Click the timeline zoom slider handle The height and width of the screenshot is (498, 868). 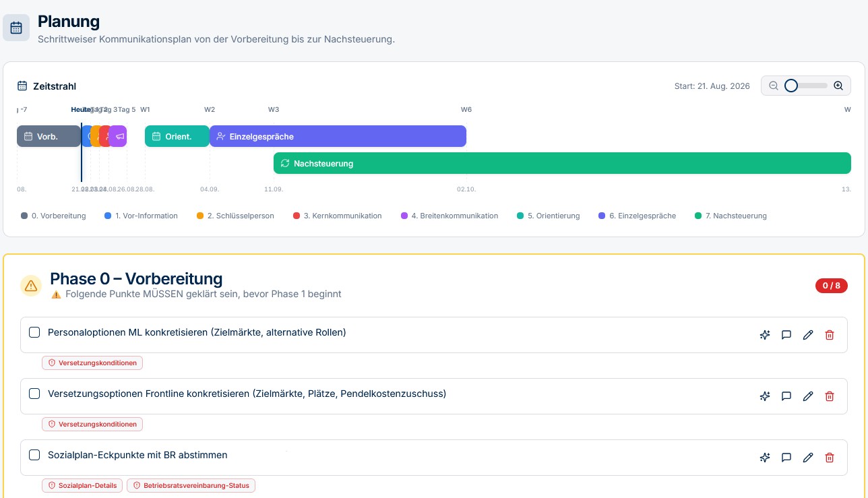coord(791,86)
